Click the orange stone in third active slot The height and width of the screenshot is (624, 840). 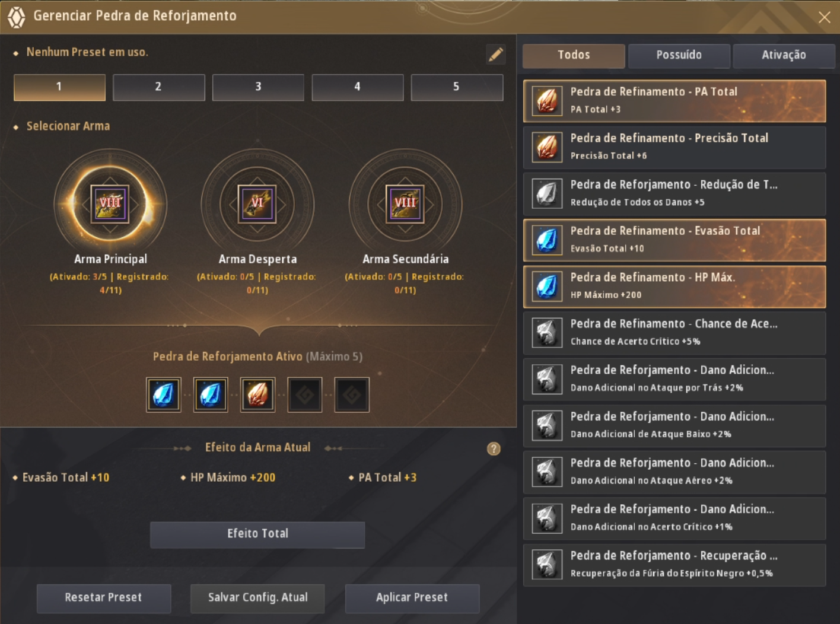point(257,394)
